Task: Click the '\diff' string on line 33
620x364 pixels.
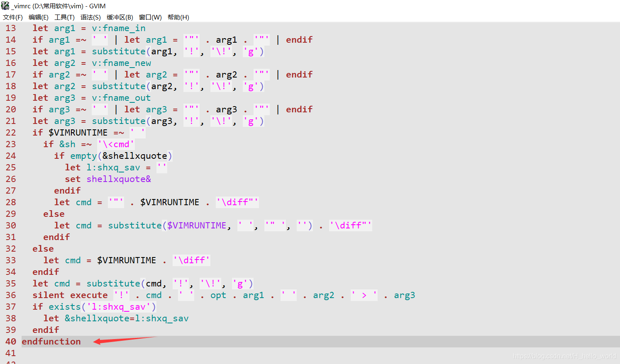Action: [192, 260]
